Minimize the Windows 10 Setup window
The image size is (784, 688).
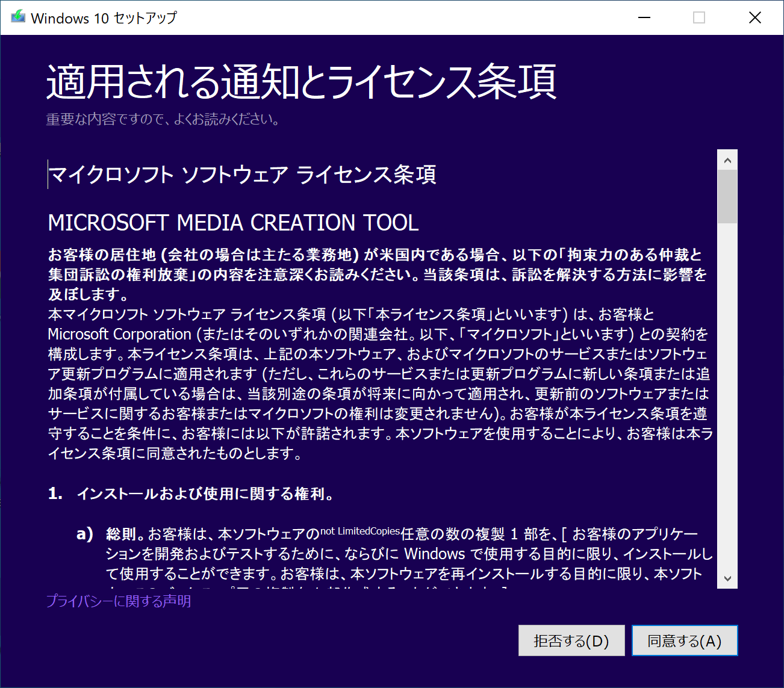(644, 17)
